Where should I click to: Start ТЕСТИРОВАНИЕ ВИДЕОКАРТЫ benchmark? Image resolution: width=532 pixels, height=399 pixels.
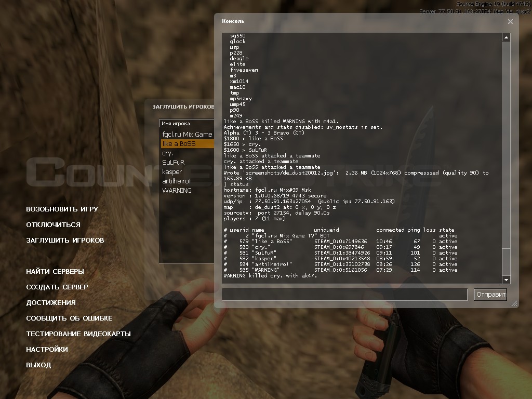point(78,334)
